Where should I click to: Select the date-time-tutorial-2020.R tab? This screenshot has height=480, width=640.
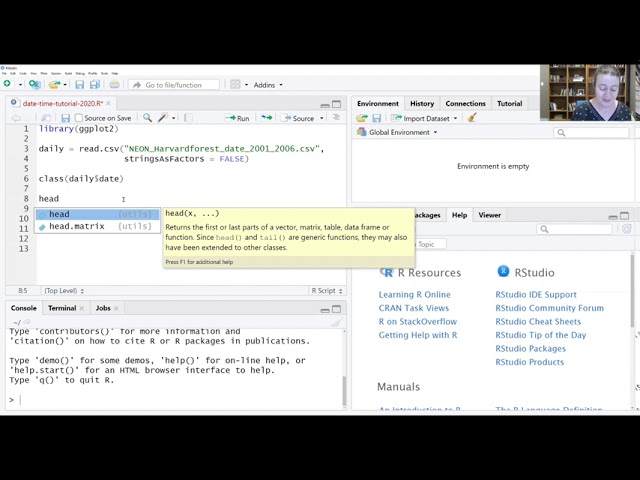click(x=62, y=103)
